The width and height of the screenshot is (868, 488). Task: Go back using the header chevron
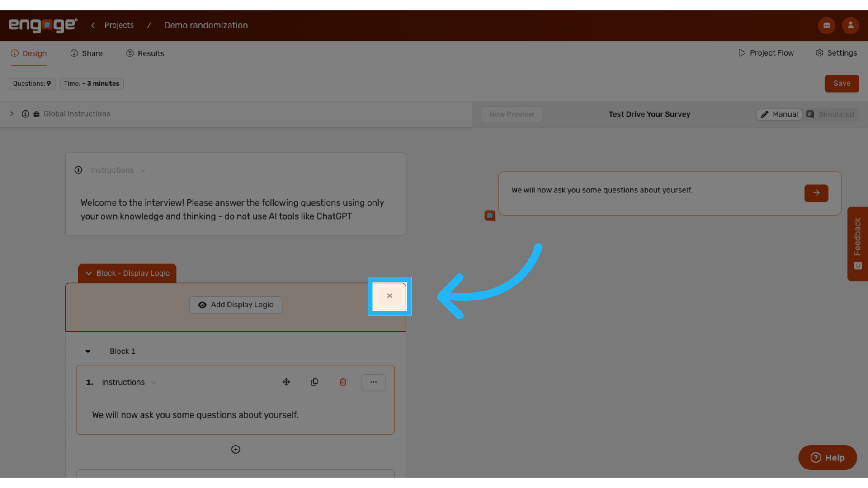point(93,25)
